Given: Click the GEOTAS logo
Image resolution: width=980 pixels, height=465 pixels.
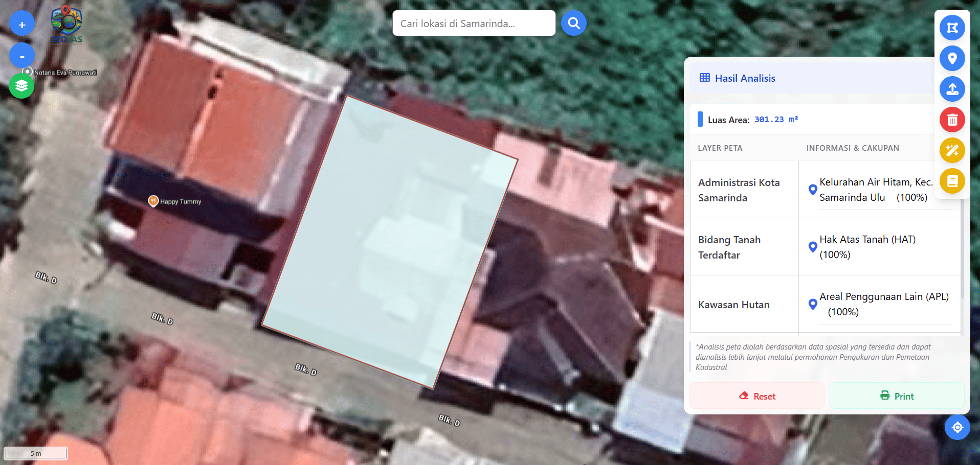Looking at the screenshot, I should 66,25.
